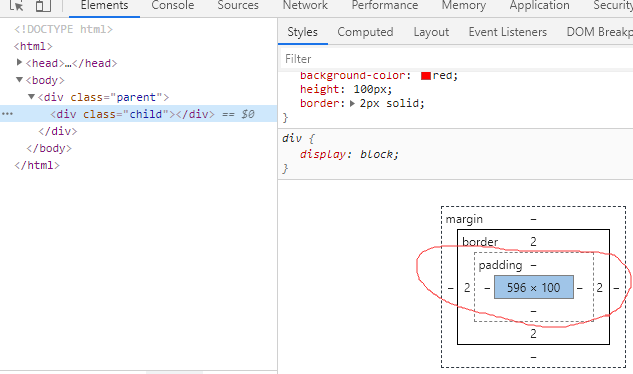This screenshot has height=374, width=633.
Task: Select the closing /body tag row
Action: 49,148
